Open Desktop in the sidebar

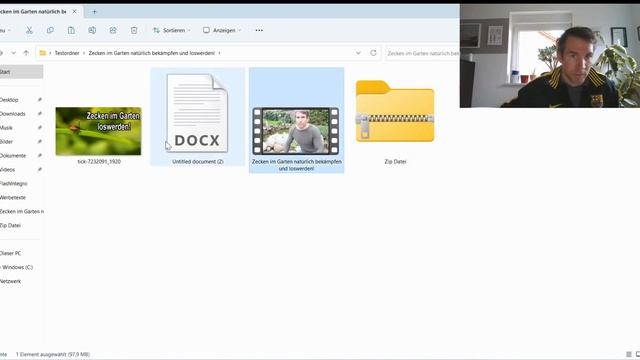tap(9, 100)
